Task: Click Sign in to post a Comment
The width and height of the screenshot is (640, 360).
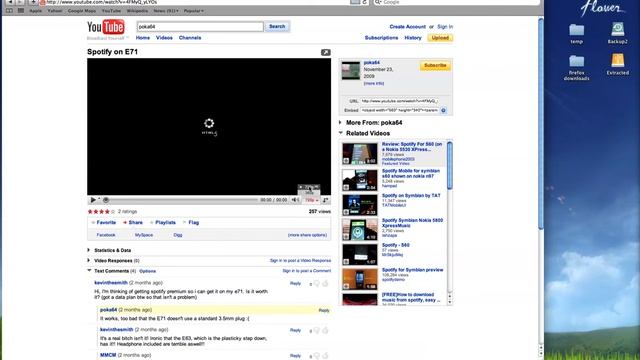Action: (x=307, y=271)
